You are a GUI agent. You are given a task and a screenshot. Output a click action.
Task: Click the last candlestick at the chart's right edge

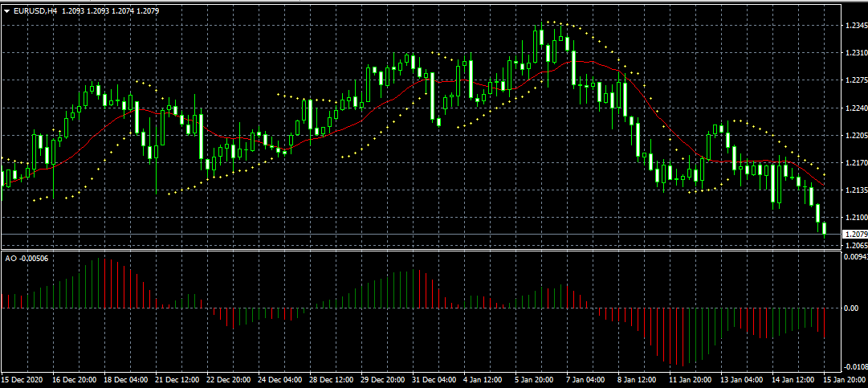click(824, 229)
